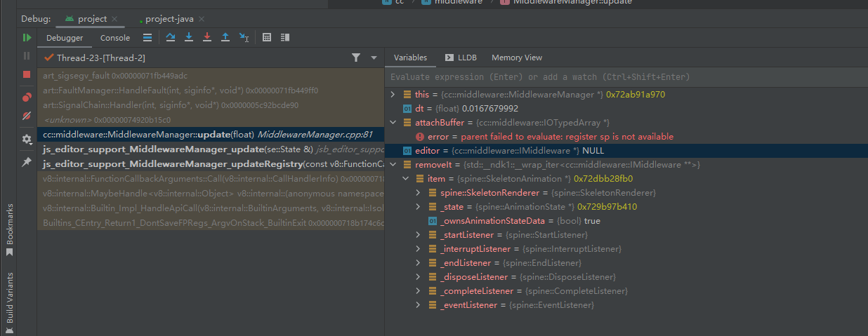This screenshot has height=336, width=868.
Task: Select the art_sigsegv_fault stack frame
Action: 211,75
